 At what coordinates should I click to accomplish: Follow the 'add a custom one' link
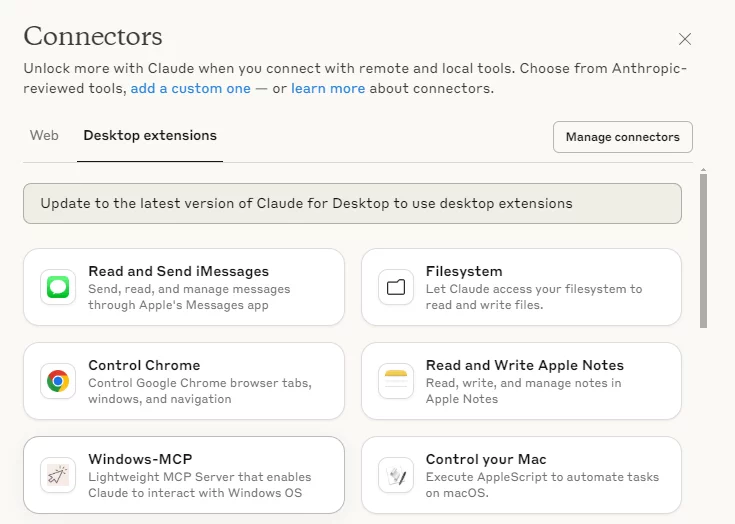(x=191, y=88)
